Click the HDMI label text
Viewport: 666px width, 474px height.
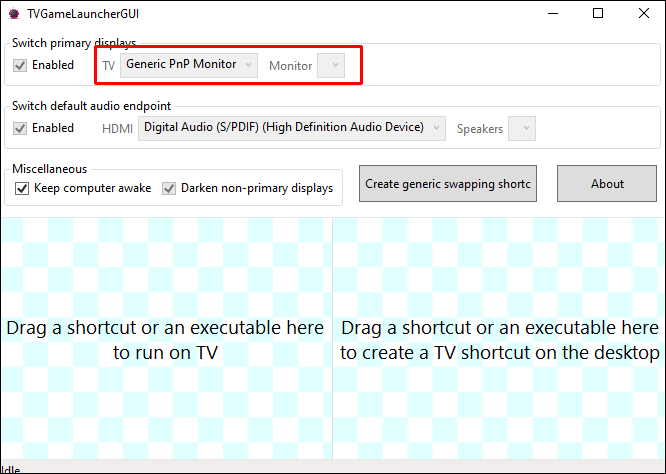coord(117,129)
